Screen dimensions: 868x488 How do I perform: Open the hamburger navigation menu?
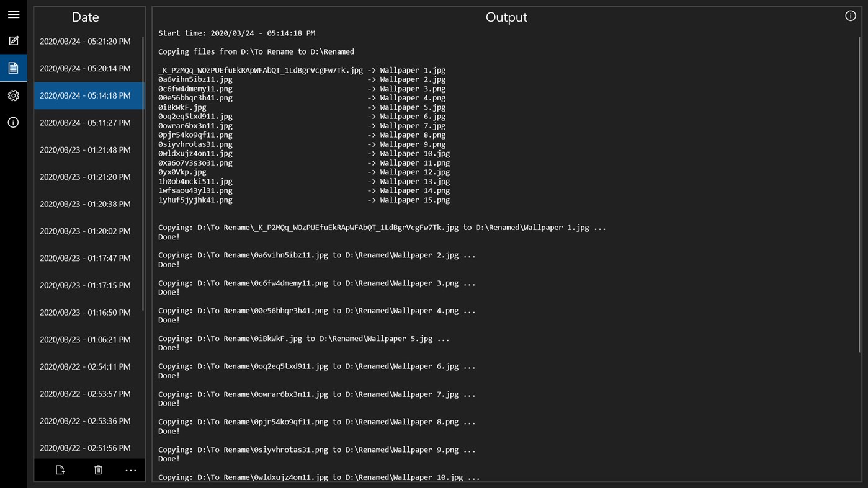click(x=13, y=14)
